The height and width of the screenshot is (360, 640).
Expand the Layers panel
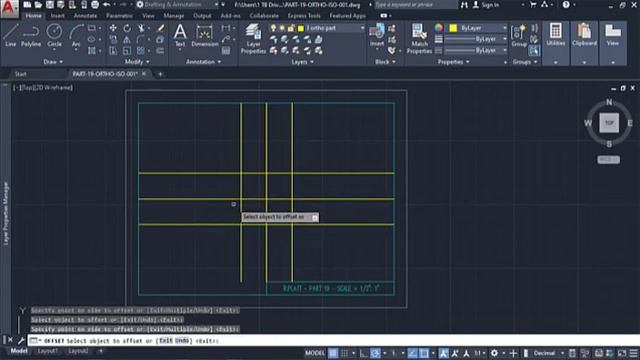point(302,62)
